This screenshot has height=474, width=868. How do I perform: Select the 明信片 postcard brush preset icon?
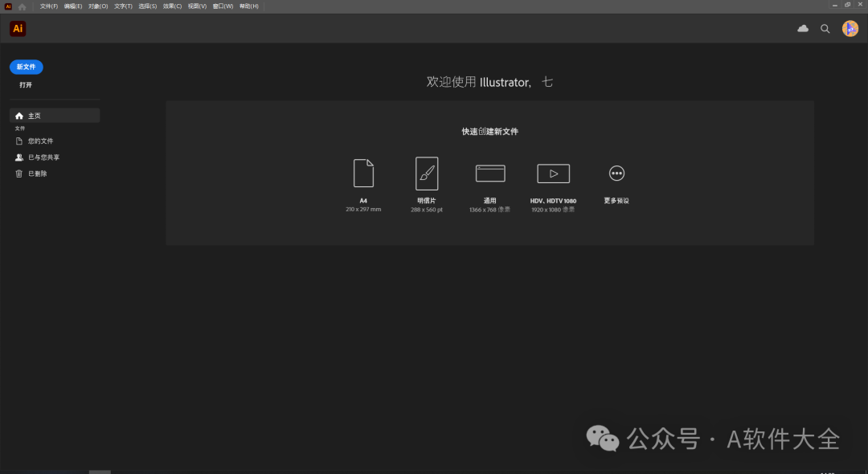click(427, 173)
